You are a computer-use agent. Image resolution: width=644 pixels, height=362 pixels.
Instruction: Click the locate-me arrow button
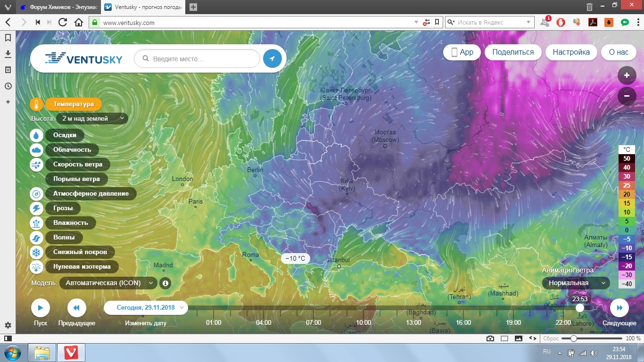[x=272, y=59]
